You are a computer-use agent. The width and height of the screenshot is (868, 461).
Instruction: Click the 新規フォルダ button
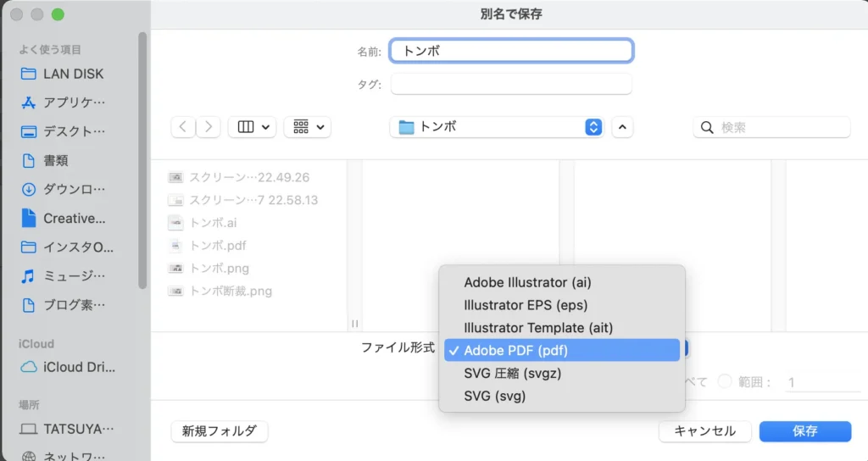tap(220, 430)
